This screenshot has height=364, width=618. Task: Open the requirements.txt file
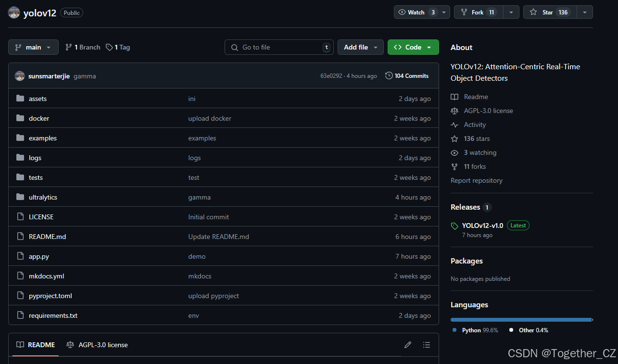[53, 315]
